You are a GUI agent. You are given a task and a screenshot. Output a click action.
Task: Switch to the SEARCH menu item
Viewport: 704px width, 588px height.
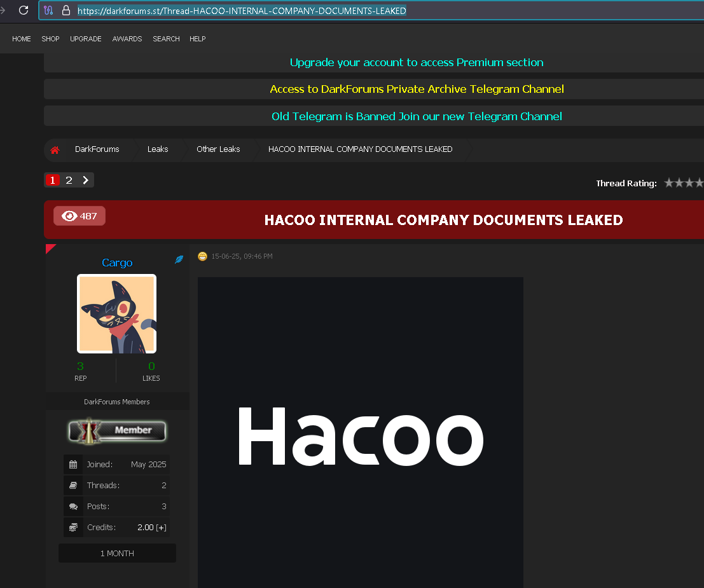pyautogui.click(x=166, y=39)
